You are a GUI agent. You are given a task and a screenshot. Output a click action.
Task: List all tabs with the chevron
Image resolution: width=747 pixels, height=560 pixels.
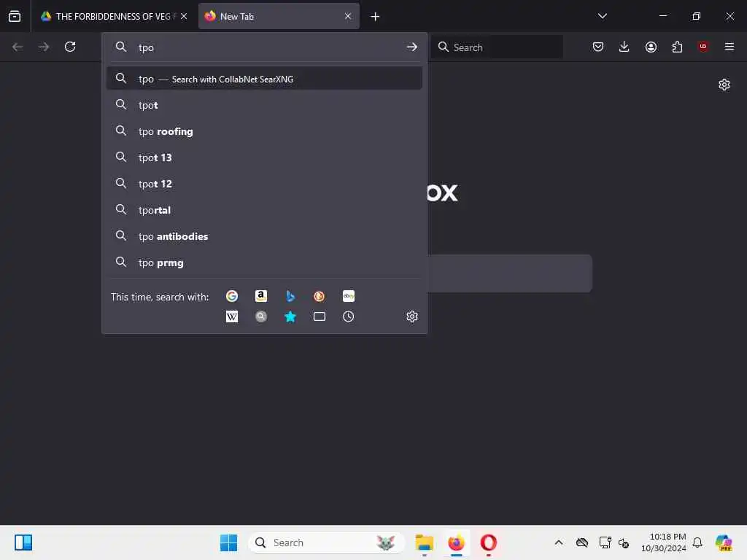[603, 16]
